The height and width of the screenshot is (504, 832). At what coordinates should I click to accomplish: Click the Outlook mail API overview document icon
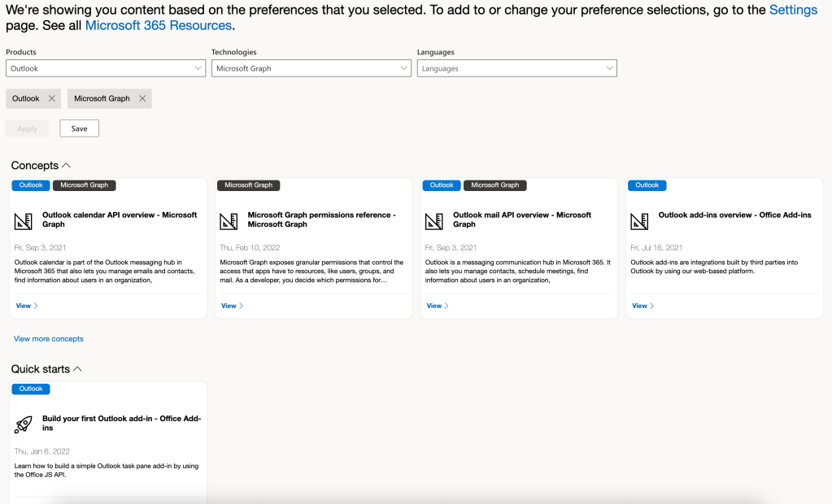tap(435, 220)
